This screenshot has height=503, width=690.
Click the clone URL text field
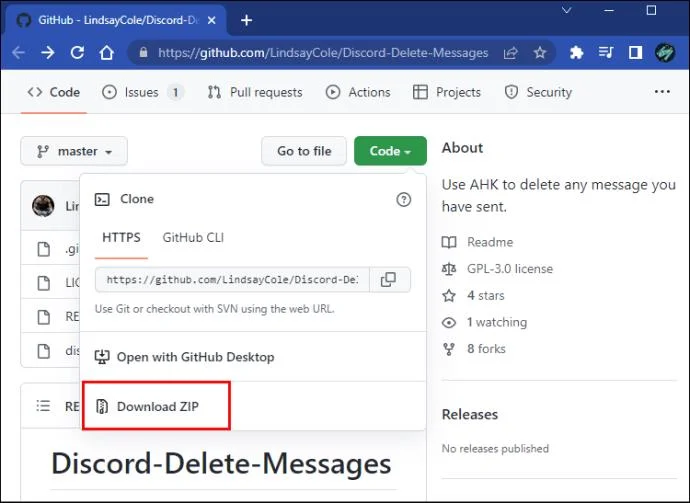(x=232, y=279)
